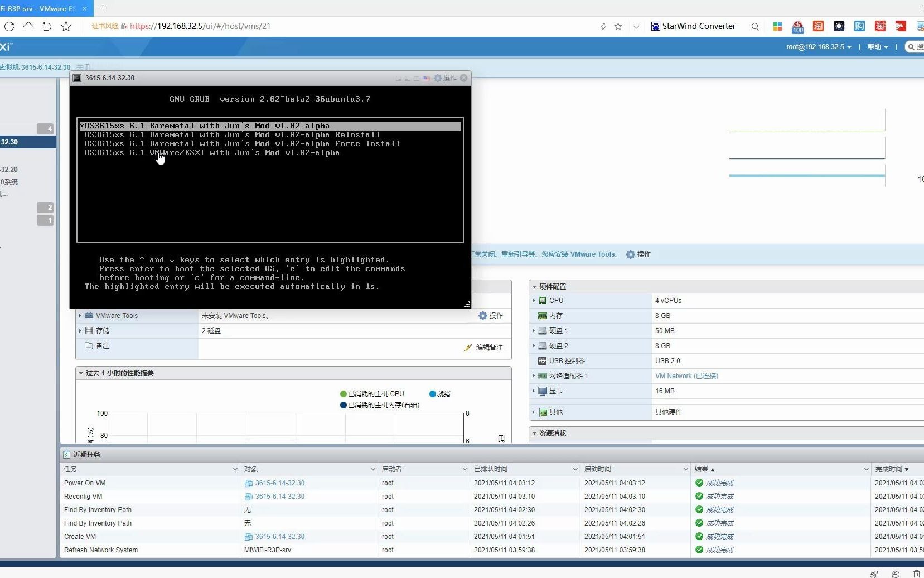This screenshot has width=924, height=578.
Task: Select GRUB entry 'Baremetal Reinstall'
Action: pos(232,134)
